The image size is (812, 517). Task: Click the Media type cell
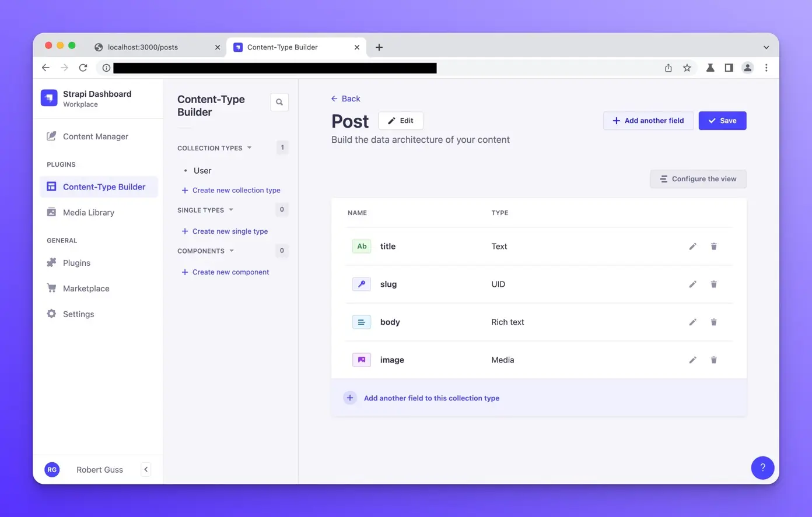coord(503,360)
